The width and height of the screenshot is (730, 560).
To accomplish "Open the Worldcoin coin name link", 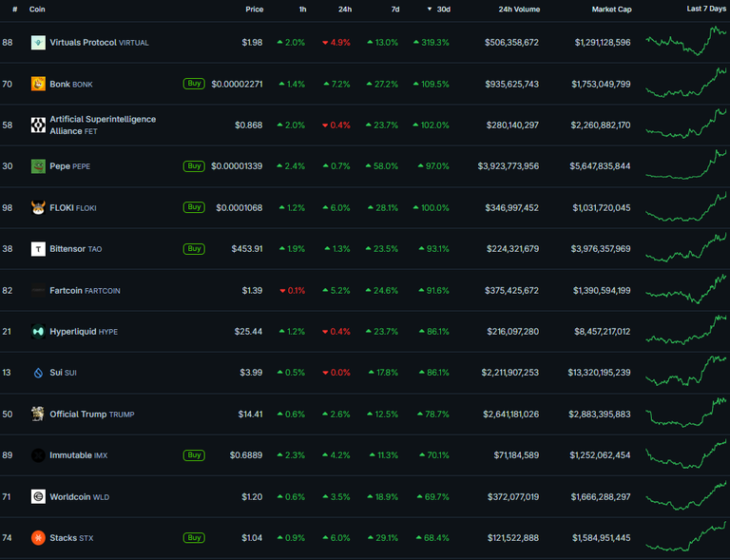I will 80,496.
